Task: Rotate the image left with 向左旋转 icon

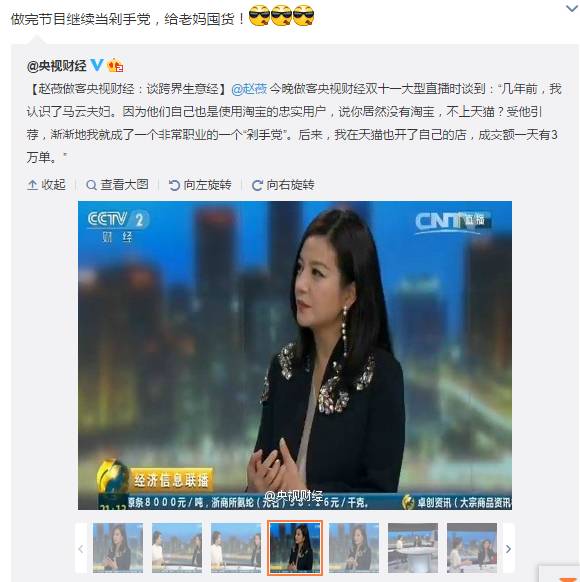Action: coord(174,185)
